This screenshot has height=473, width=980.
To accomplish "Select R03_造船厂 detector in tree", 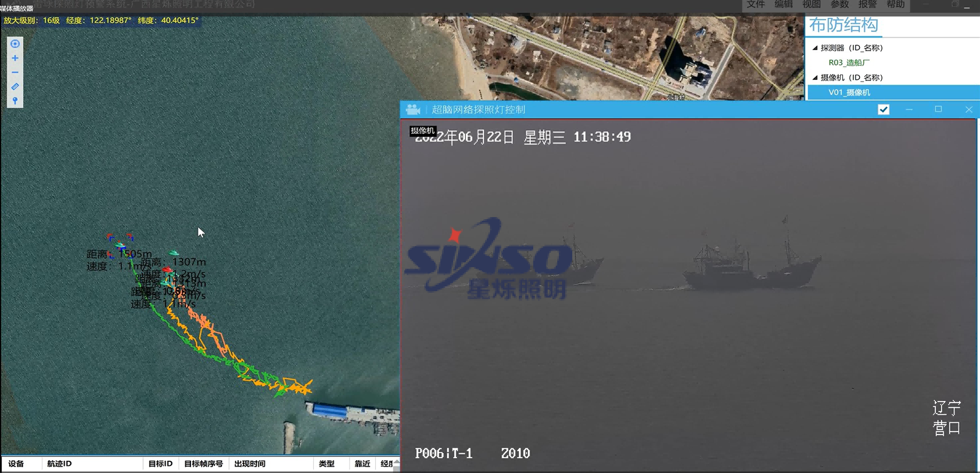I will pyautogui.click(x=849, y=62).
